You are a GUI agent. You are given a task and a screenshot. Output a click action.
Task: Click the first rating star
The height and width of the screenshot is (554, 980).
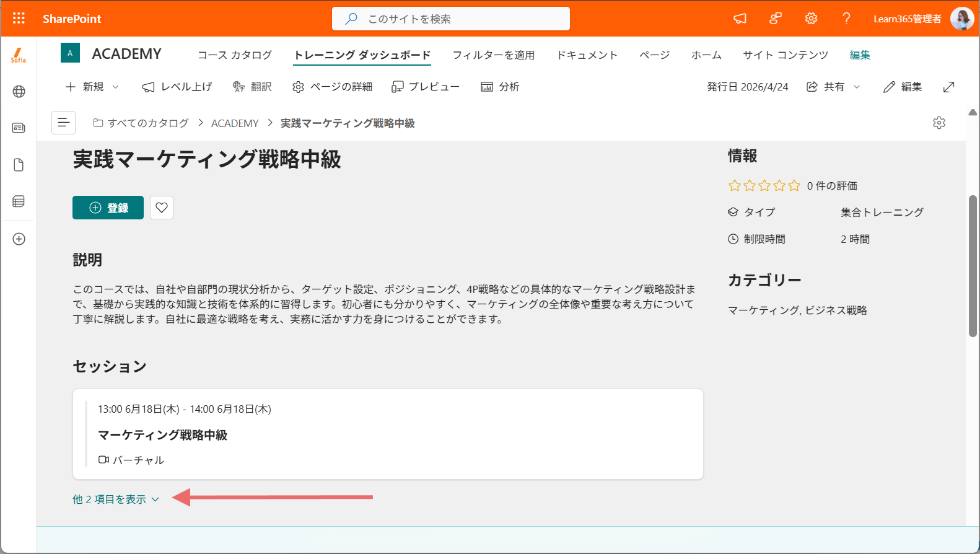(x=735, y=185)
